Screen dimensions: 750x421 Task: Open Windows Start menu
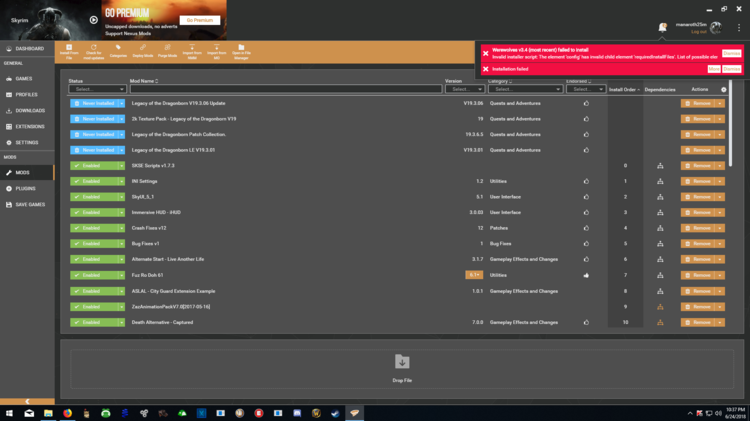click(9, 413)
